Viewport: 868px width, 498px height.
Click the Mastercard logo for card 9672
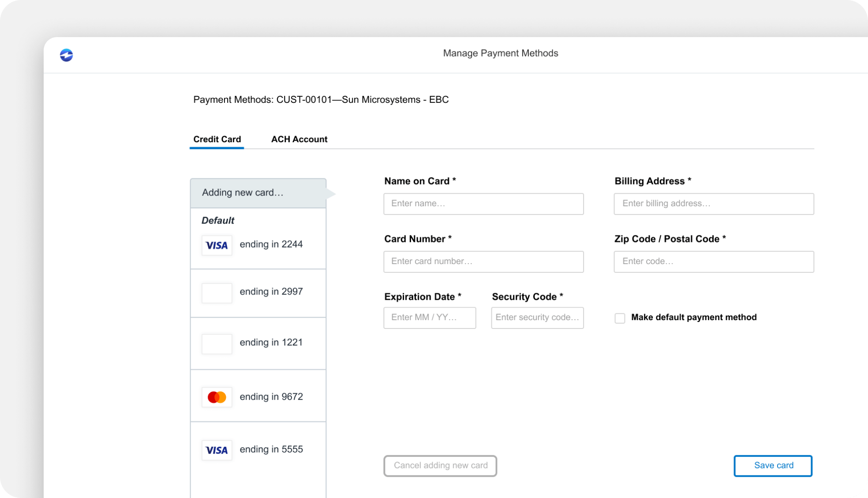click(217, 397)
